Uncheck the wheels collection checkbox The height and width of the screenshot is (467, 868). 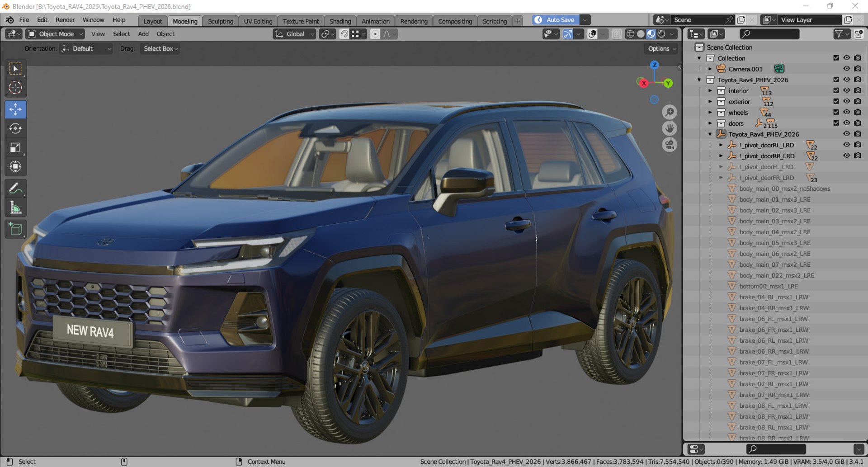pos(836,112)
